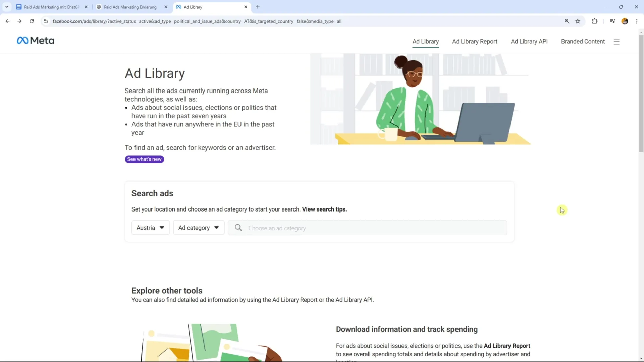Viewport: 644px width, 362px height.
Task: Click the browser address bar URL
Action: (197, 21)
